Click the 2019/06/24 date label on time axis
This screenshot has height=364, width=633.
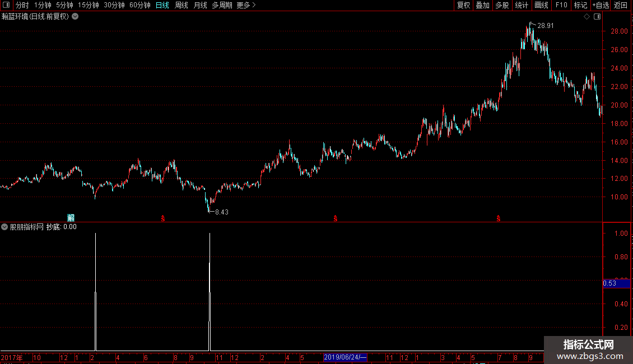[345, 357]
